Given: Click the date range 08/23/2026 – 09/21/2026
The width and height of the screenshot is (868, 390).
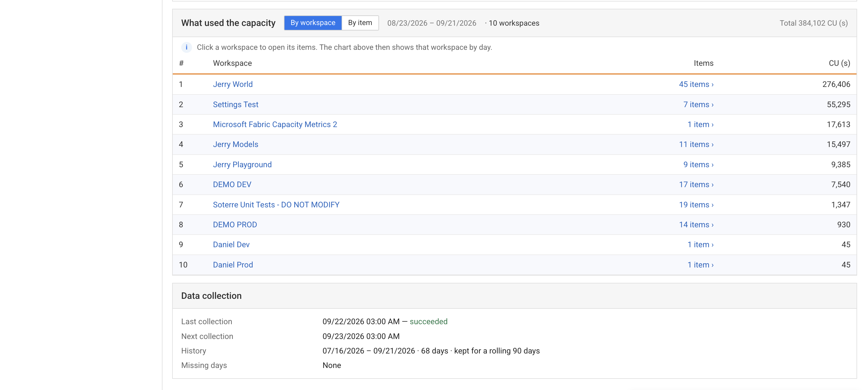Looking at the screenshot, I should [432, 23].
